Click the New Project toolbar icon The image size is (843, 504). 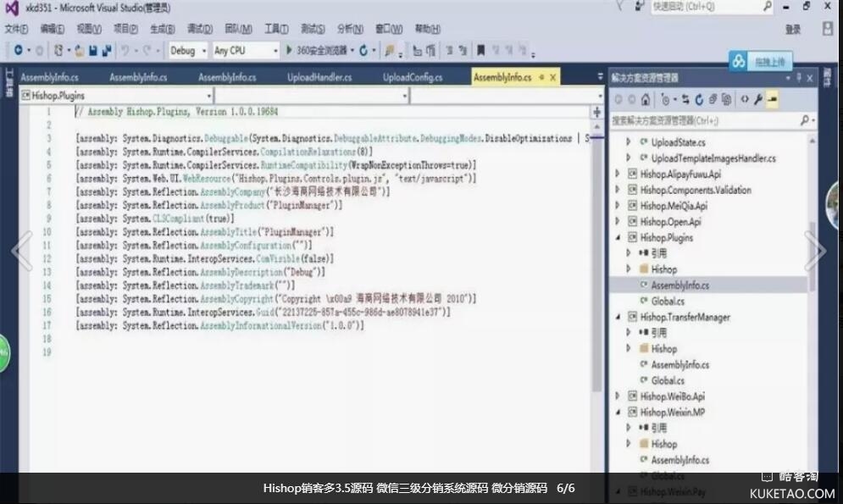click(x=58, y=50)
